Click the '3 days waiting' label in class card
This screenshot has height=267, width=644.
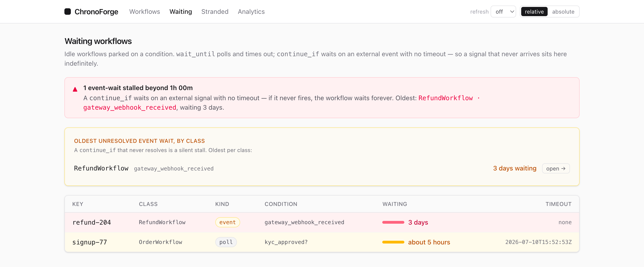pos(515,168)
